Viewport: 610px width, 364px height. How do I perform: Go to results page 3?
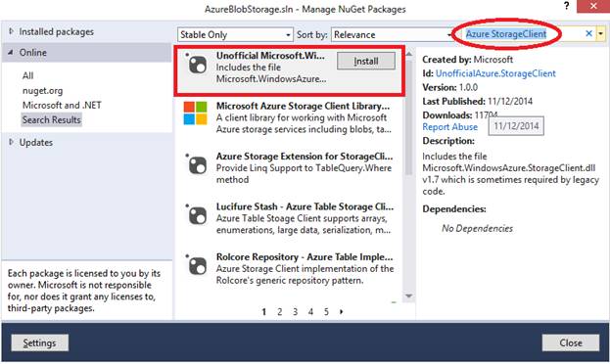[295, 311]
